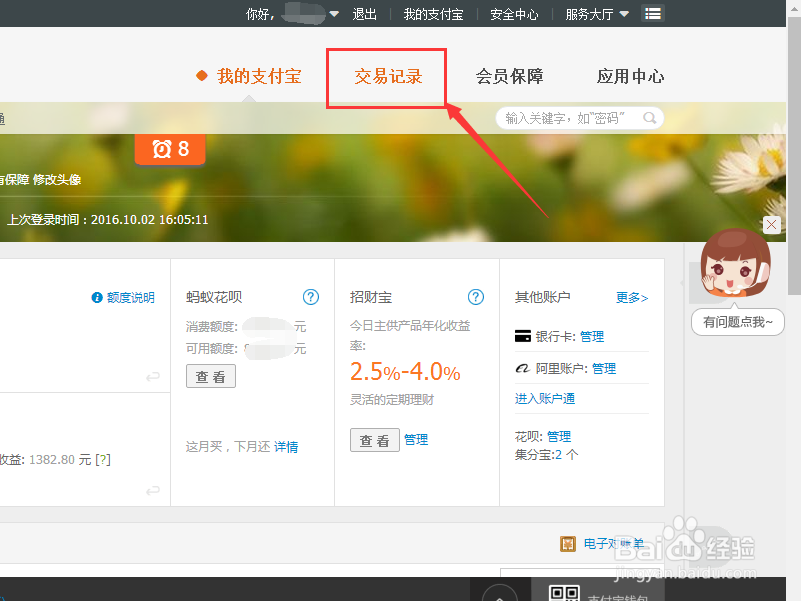Click the upper return arrow icon in left panel
This screenshot has height=601, width=801.
pos(153,377)
